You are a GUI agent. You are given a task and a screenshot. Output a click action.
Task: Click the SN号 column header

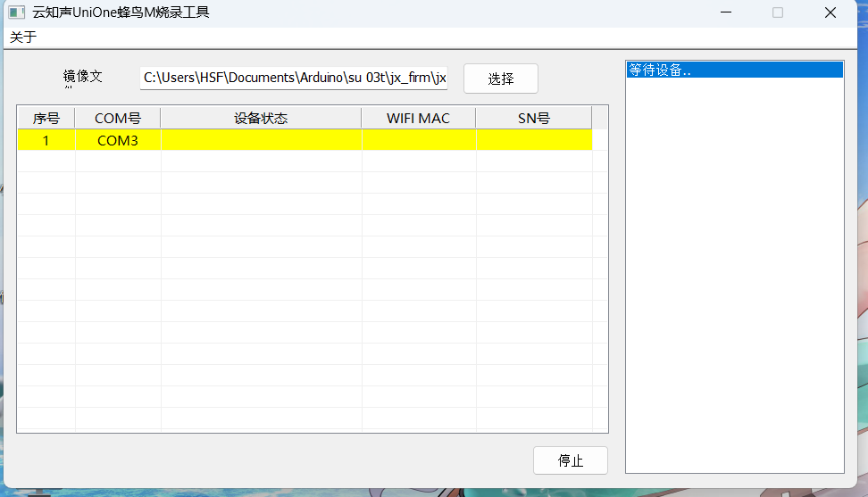pyautogui.click(x=533, y=119)
